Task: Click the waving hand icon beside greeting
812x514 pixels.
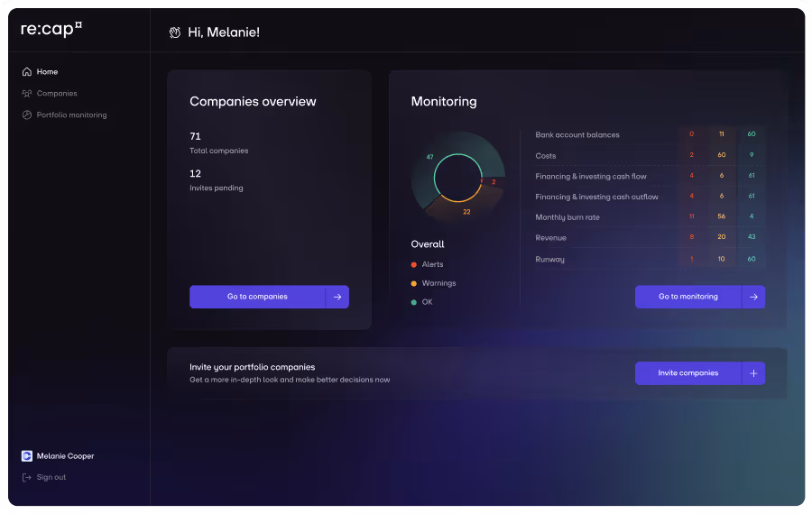Action: [x=175, y=32]
